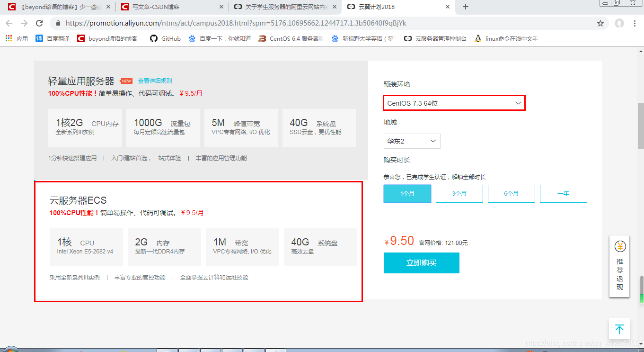644x352 pixels.
Task: Select the 一年 purchase duration
Action: [x=564, y=194]
